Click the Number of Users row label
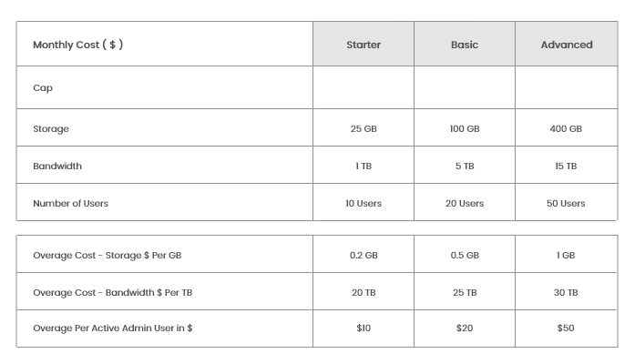The image size is (635, 364). click(70, 204)
